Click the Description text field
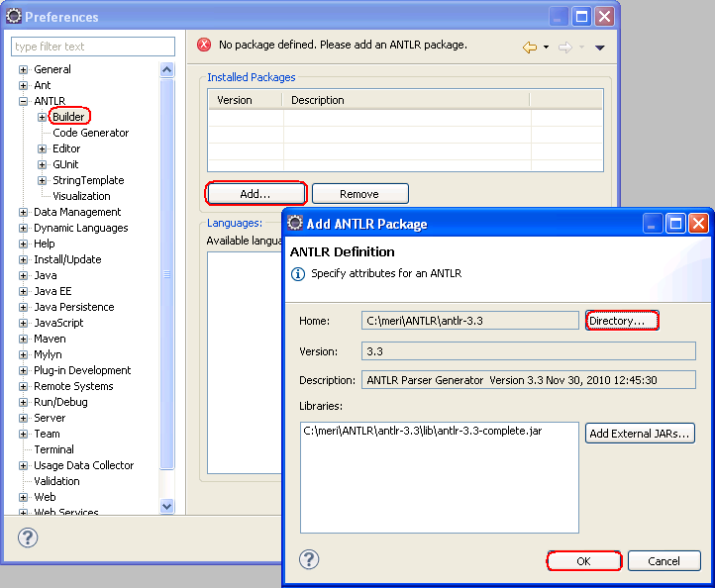This screenshot has width=715, height=588. pyautogui.click(x=529, y=380)
